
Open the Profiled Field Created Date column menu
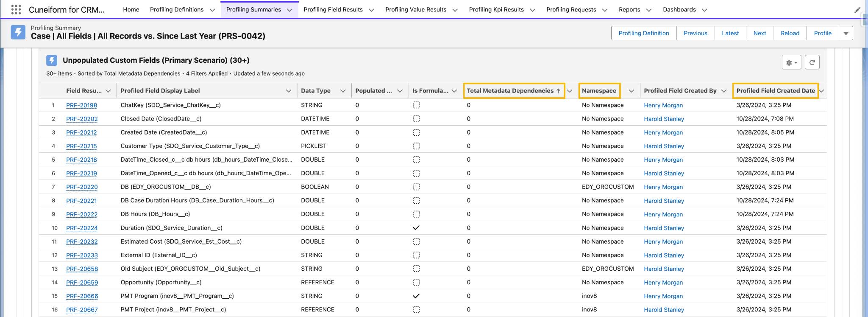pyautogui.click(x=821, y=91)
